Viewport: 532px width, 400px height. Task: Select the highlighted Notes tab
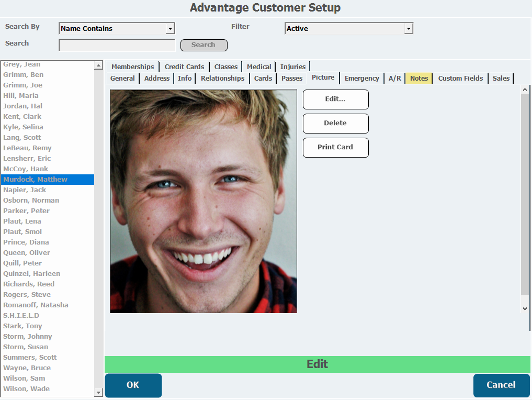419,79
